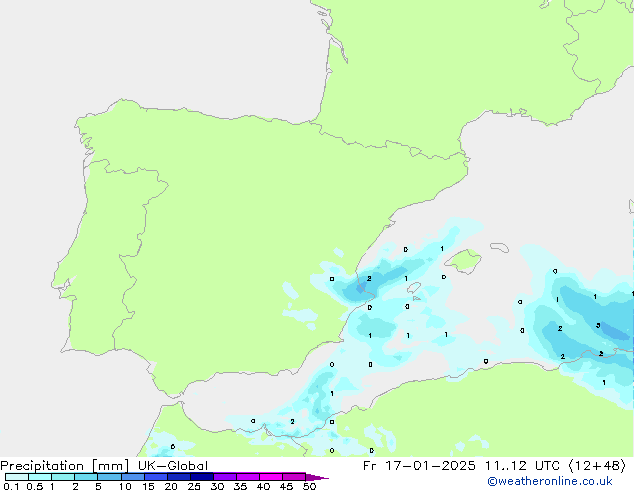Click the '(12+48)' forecast offset text
This screenshot has width=634, height=490.
597,466
